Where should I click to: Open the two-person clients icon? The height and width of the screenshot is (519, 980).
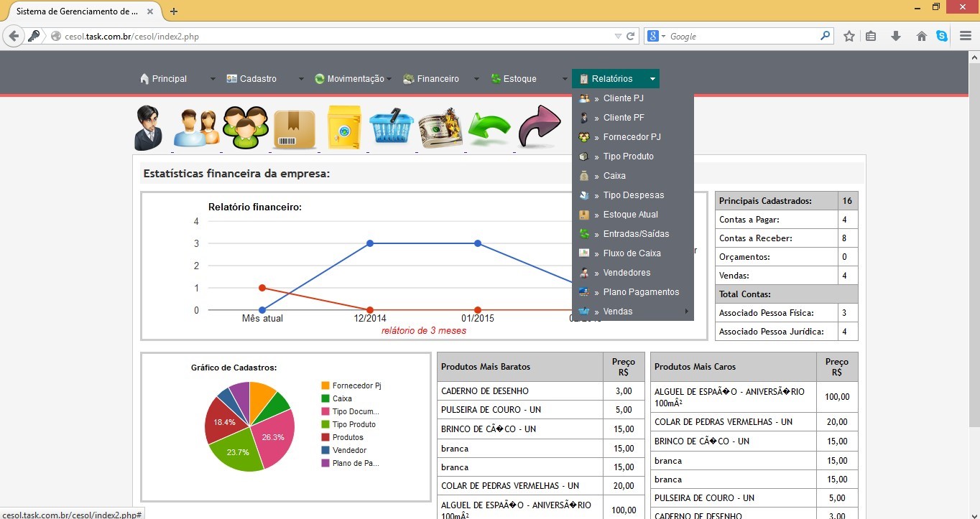click(195, 128)
